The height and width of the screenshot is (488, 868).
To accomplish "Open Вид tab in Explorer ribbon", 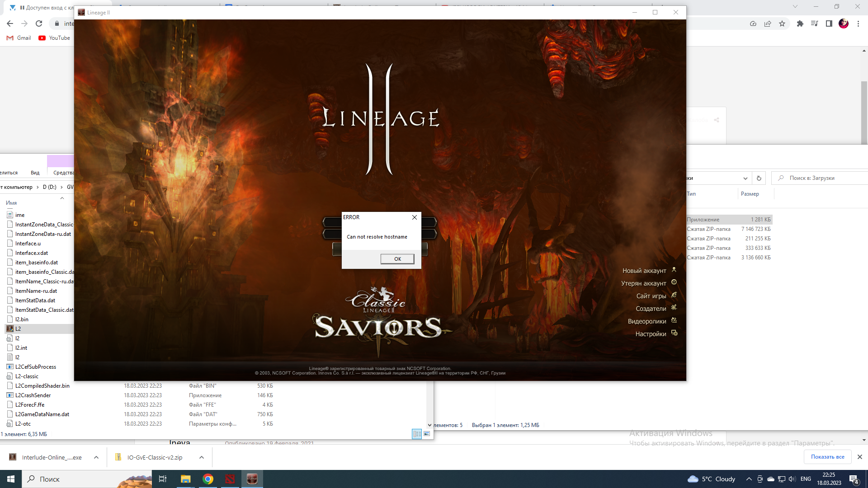I will pyautogui.click(x=35, y=173).
